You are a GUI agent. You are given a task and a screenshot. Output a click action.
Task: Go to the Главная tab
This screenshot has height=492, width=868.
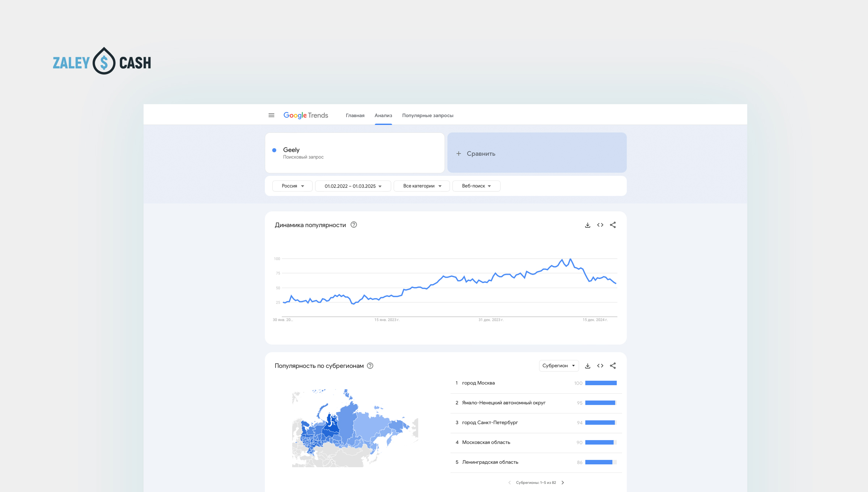click(x=355, y=115)
